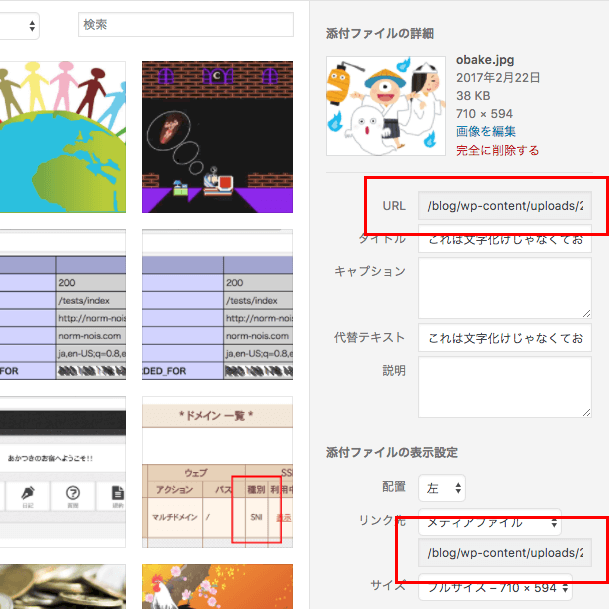
Task: Click the obake.jpg preview image
Action: coord(386,106)
